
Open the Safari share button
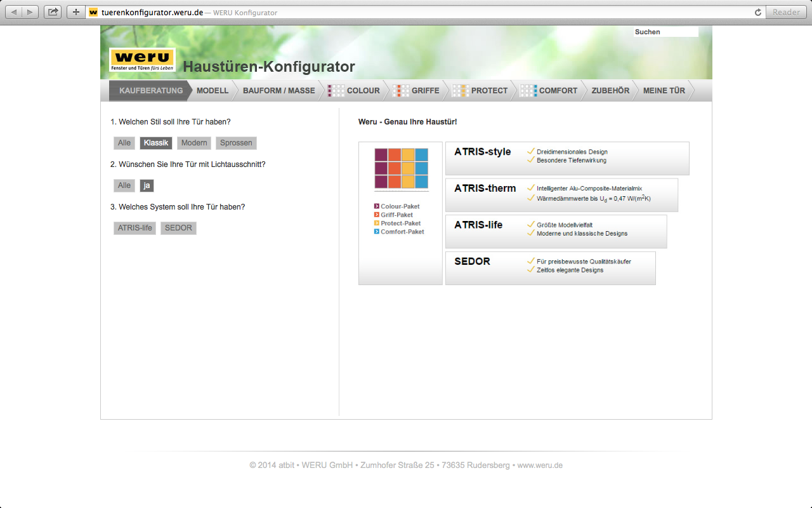click(53, 12)
